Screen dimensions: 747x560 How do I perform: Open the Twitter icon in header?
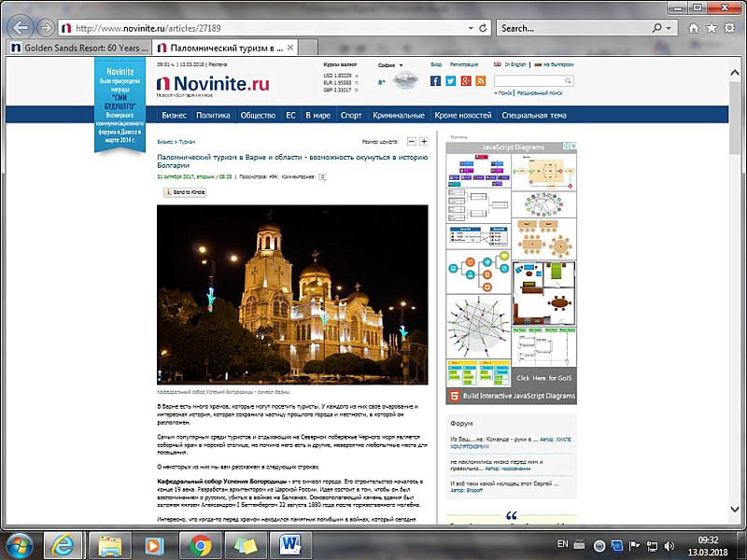coord(450,81)
